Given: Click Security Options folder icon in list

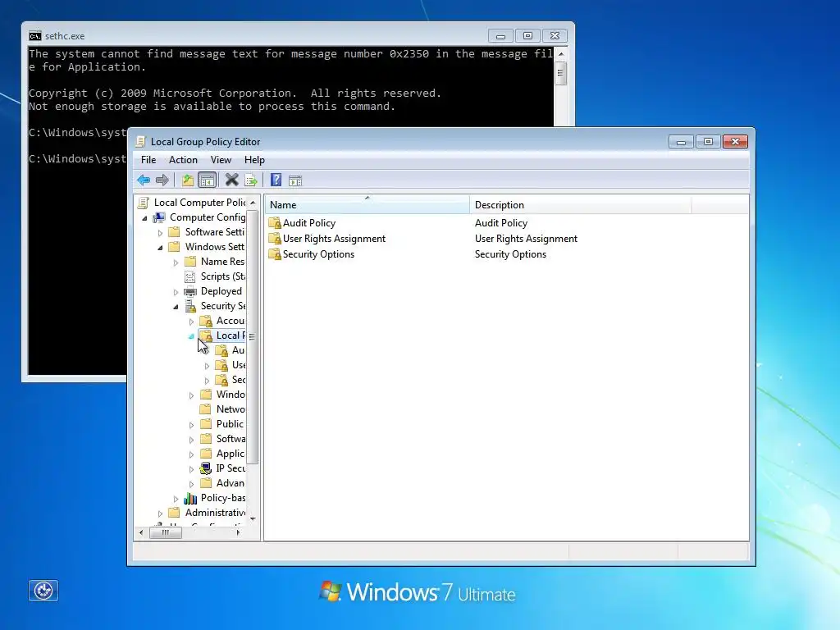Looking at the screenshot, I should click(x=274, y=254).
